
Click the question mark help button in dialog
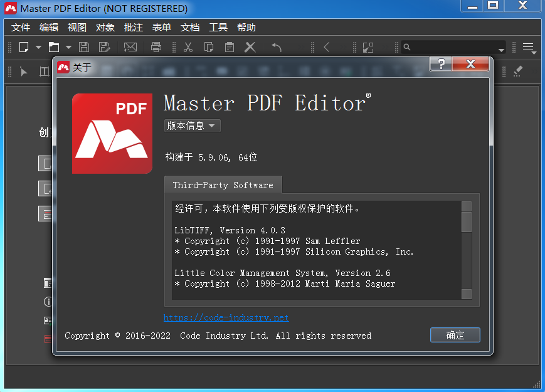[441, 64]
